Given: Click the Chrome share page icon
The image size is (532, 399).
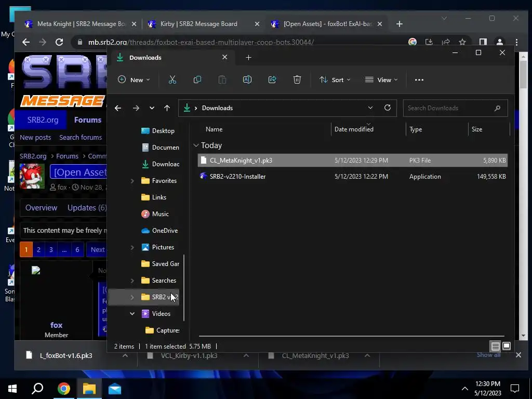Looking at the screenshot, I should [x=445, y=42].
